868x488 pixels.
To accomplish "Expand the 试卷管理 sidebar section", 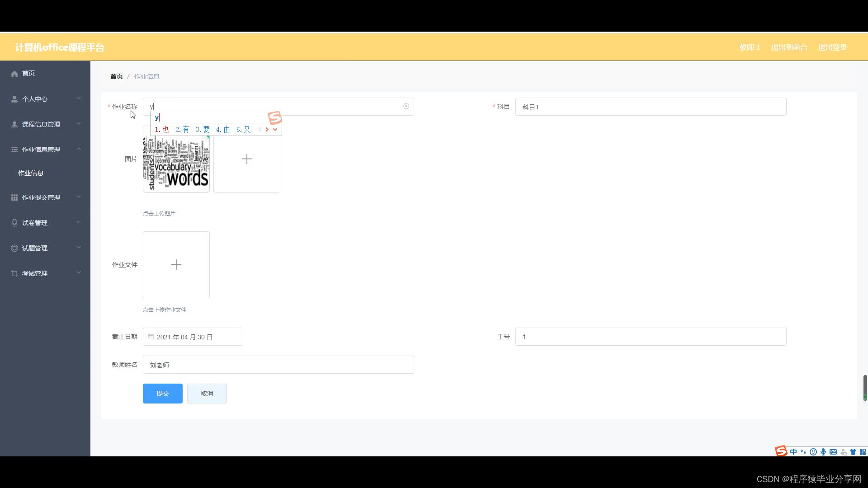I will (x=45, y=223).
